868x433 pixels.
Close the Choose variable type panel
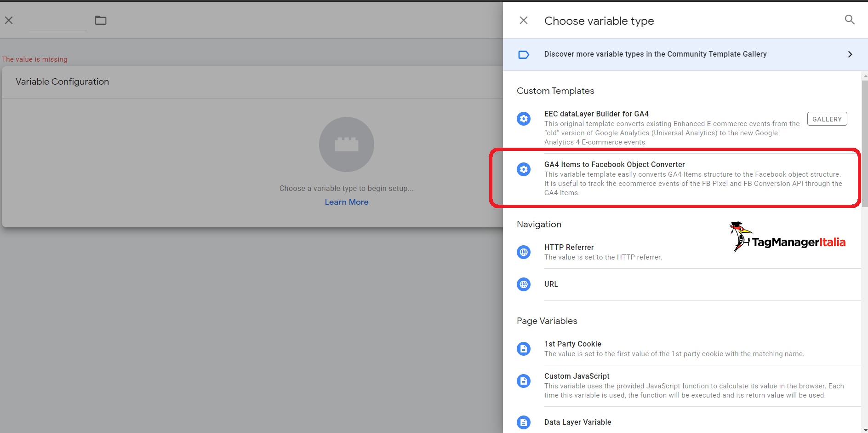pyautogui.click(x=523, y=20)
